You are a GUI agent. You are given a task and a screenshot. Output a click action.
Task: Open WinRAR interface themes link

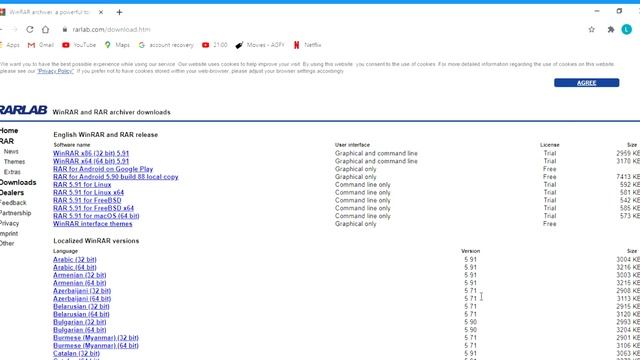tap(93, 224)
